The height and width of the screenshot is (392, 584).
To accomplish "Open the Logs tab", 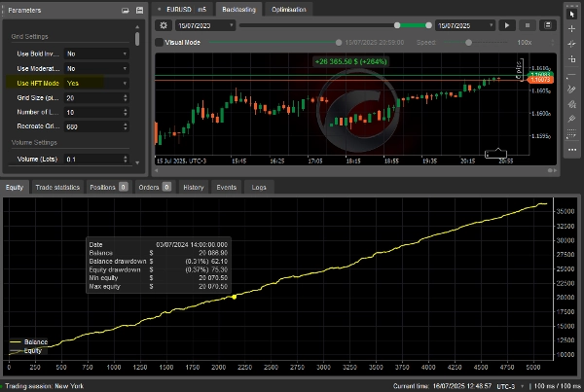I will tap(259, 187).
